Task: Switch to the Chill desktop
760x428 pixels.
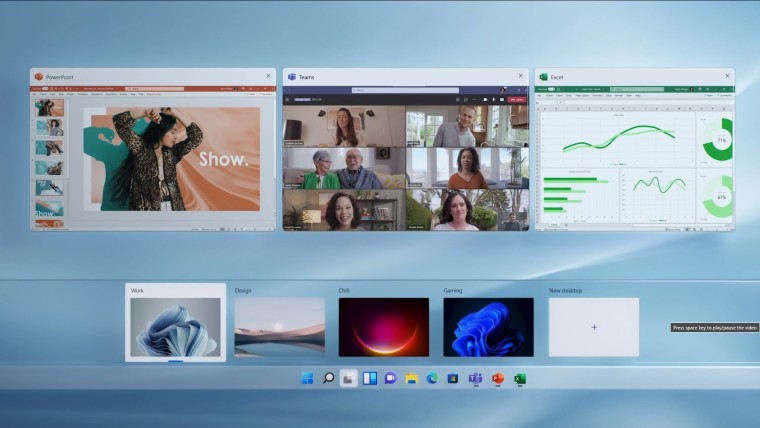Action: pos(383,327)
